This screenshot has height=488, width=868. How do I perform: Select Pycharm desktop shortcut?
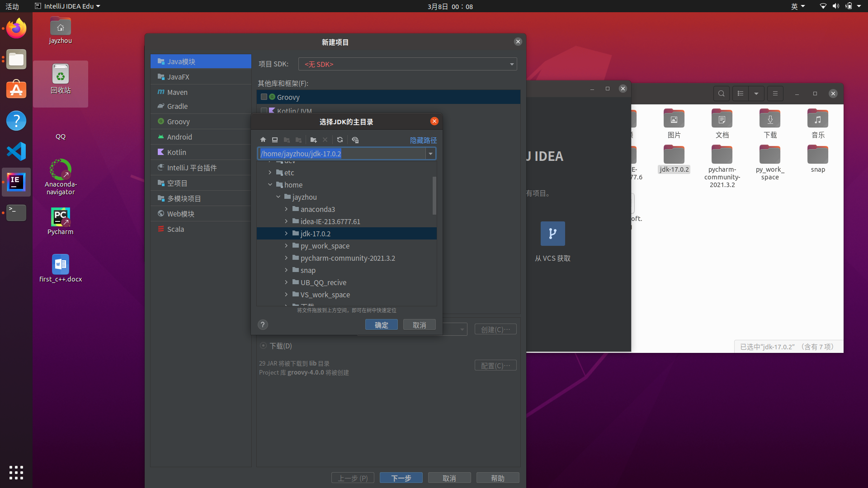61,221
